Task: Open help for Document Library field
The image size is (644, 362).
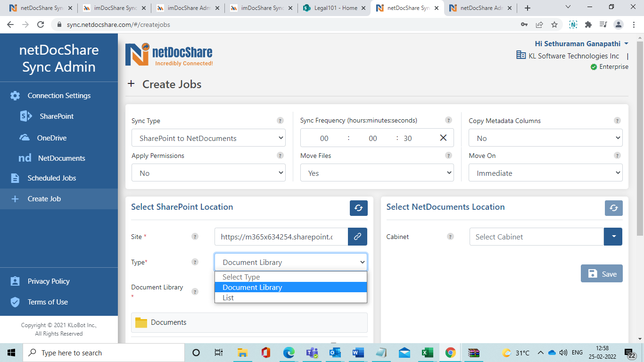Action: click(x=195, y=292)
